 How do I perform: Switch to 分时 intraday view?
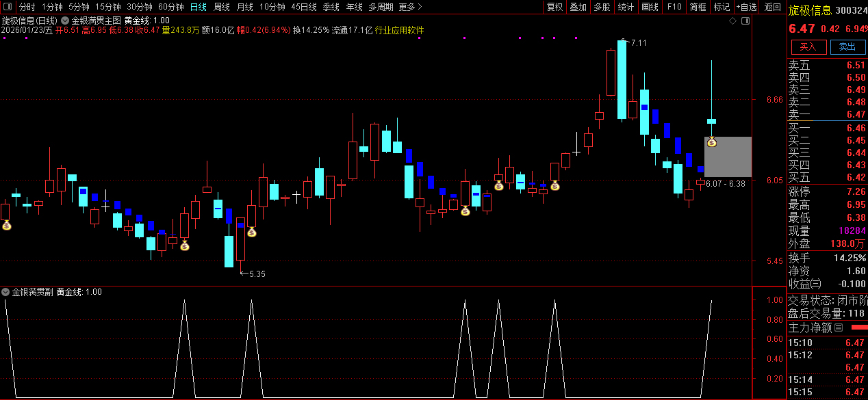tap(27, 7)
